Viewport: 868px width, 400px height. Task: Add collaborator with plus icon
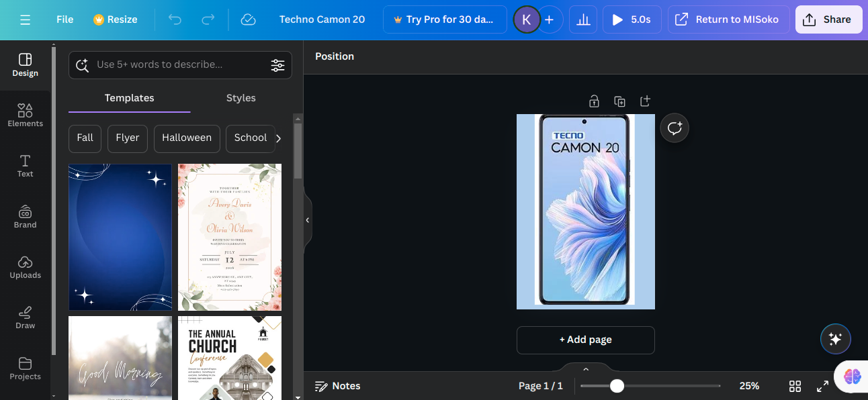click(x=549, y=19)
